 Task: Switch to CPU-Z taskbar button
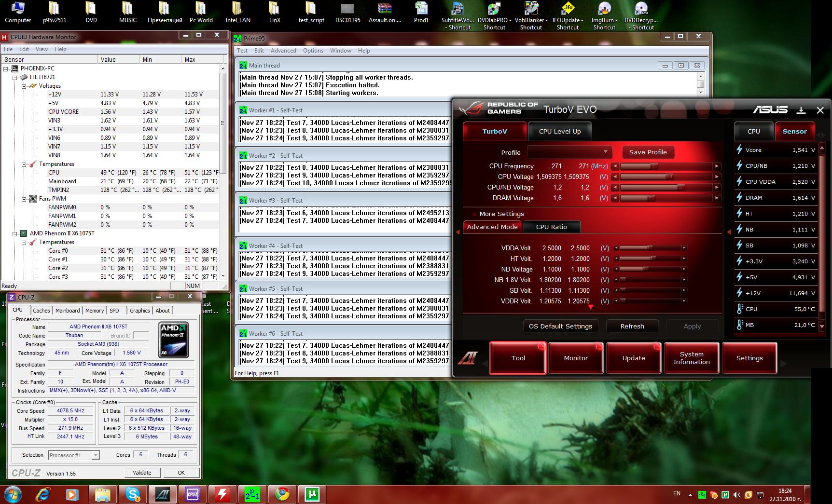click(193, 494)
